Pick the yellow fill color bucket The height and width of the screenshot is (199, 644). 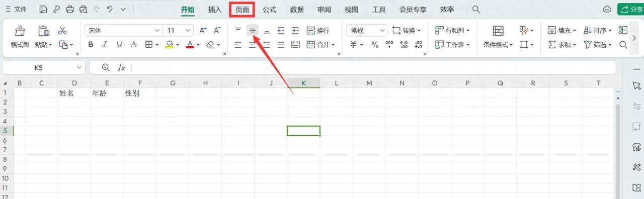coord(170,45)
